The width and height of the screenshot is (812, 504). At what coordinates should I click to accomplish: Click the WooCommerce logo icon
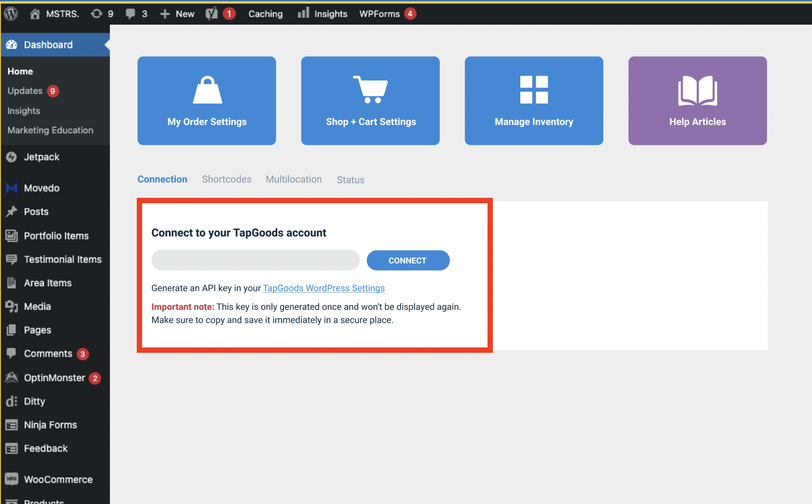pos(11,479)
